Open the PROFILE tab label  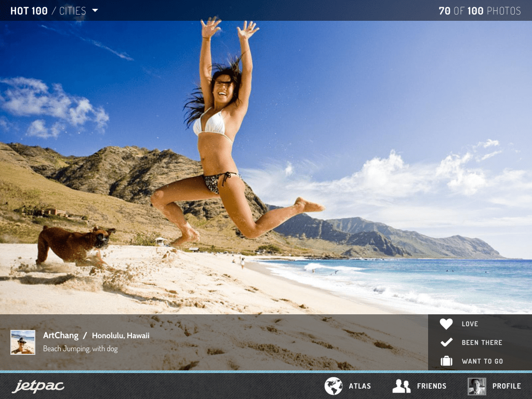point(507,386)
